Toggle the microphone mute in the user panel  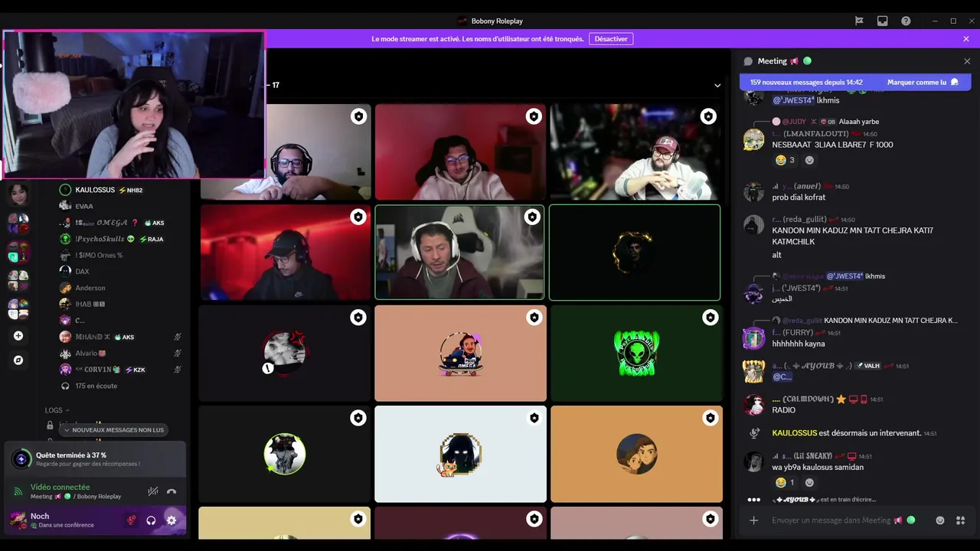point(131,520)
